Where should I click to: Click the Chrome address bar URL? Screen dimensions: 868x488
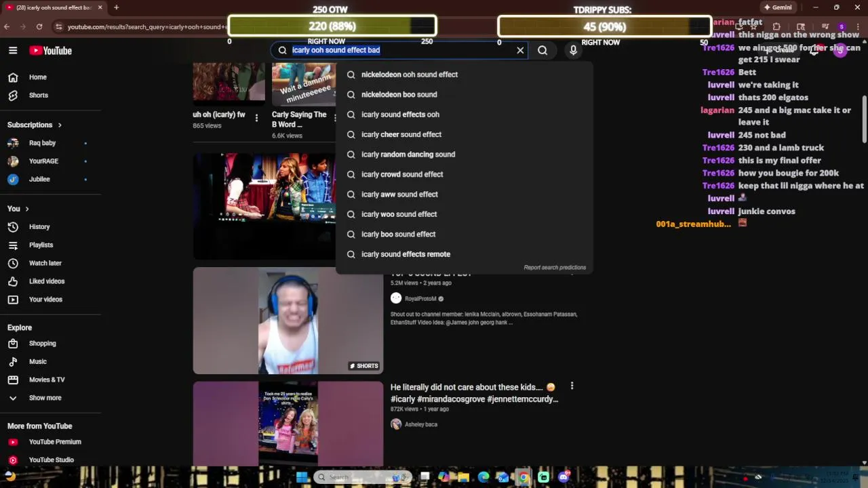click(146, 26)
